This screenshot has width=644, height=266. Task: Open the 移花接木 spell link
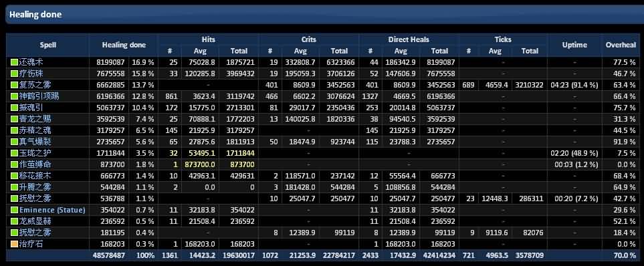tap(35, 176)
